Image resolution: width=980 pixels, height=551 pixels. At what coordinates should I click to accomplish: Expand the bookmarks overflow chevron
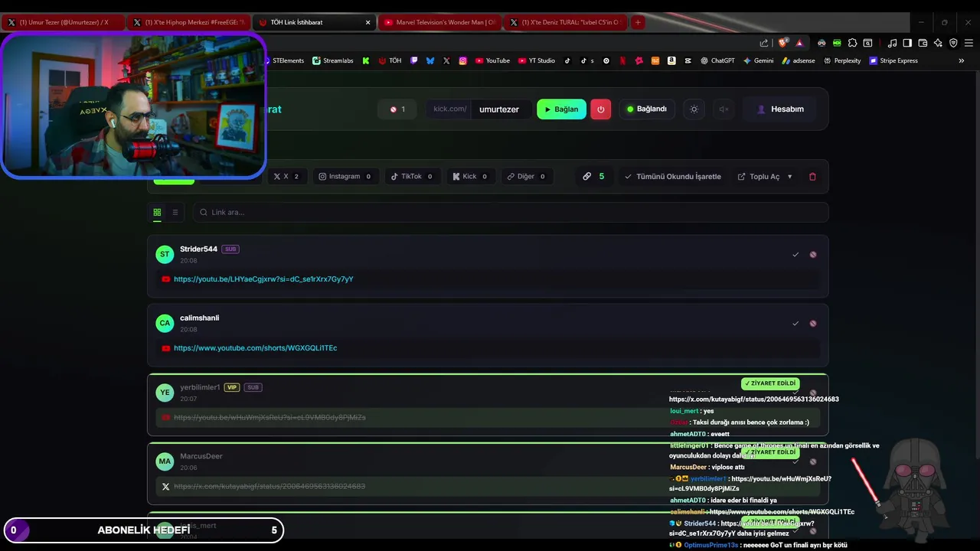[962, 60]
